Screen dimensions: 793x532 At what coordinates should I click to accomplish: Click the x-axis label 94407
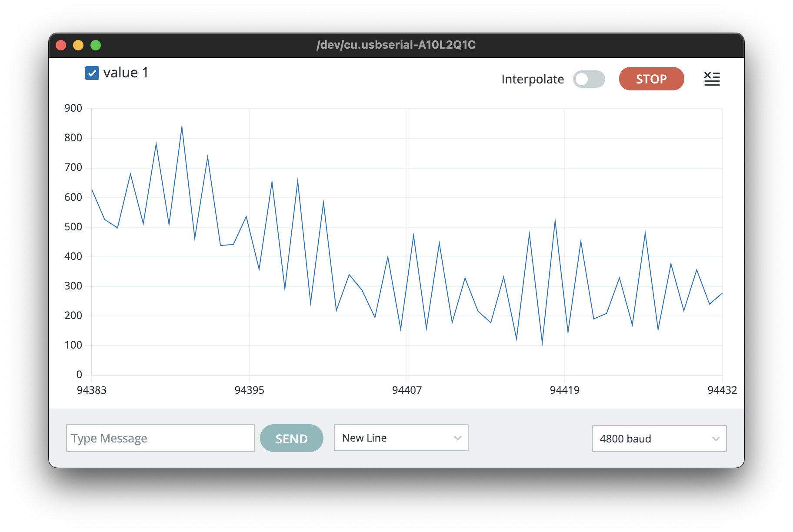click(407, 390)
